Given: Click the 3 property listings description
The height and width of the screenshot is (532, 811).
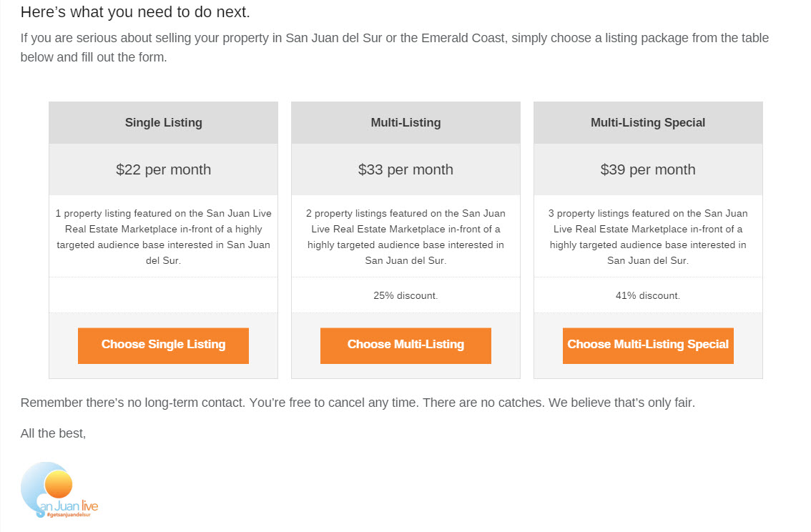Looking at the screenshot, I should click(648, 237).
